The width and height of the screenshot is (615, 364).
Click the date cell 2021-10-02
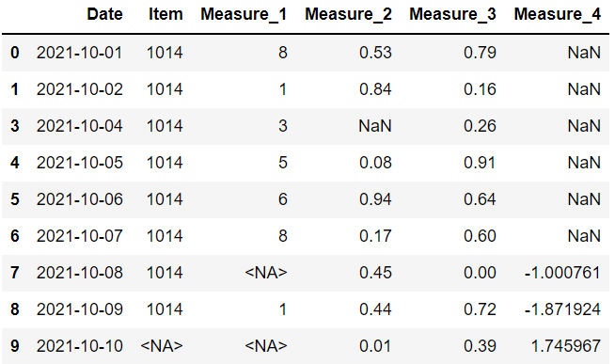coord(80,89)
